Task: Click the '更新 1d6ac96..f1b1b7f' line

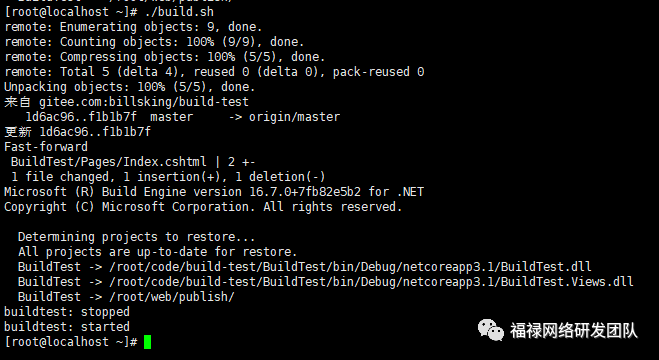Action: tap(77, 132)
